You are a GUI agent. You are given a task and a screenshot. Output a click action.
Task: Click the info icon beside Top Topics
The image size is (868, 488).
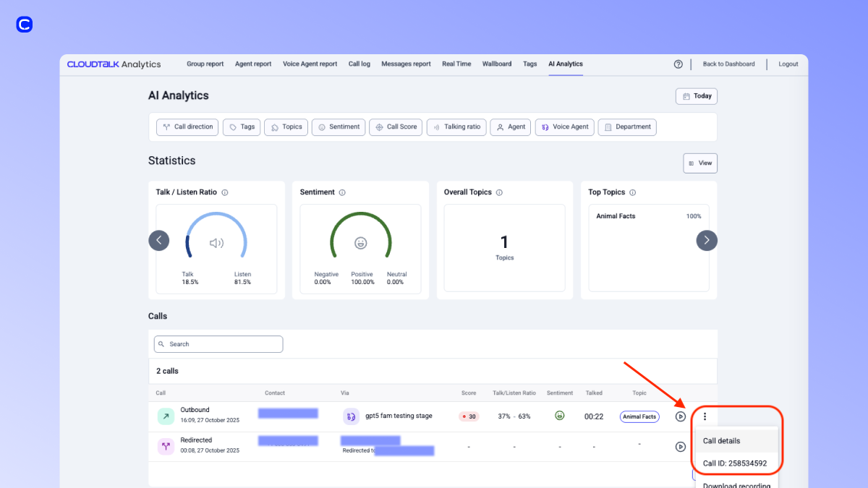point(632,192)
